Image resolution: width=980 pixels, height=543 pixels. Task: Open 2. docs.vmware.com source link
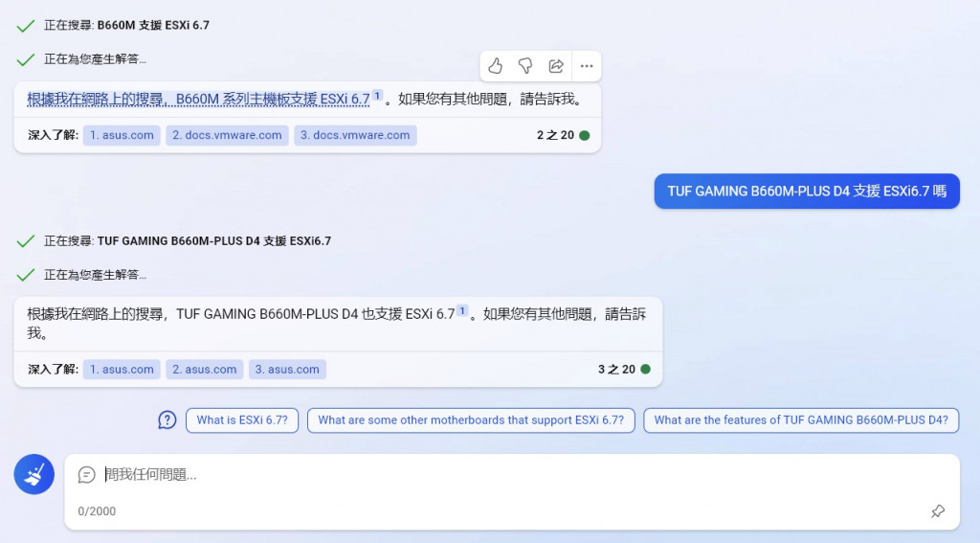(227, 135)
